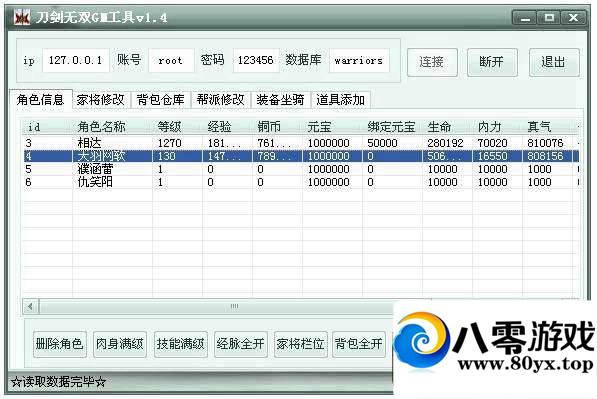This screenshot has width=597, height=399.
Task: Click 内力 value 16550 in selected row
Action: click(x=492, y=156)
